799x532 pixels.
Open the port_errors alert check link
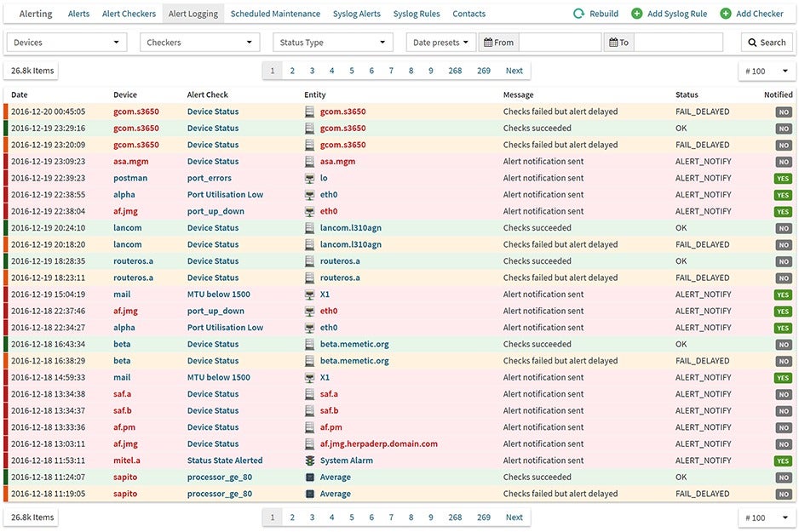point(209,178)
